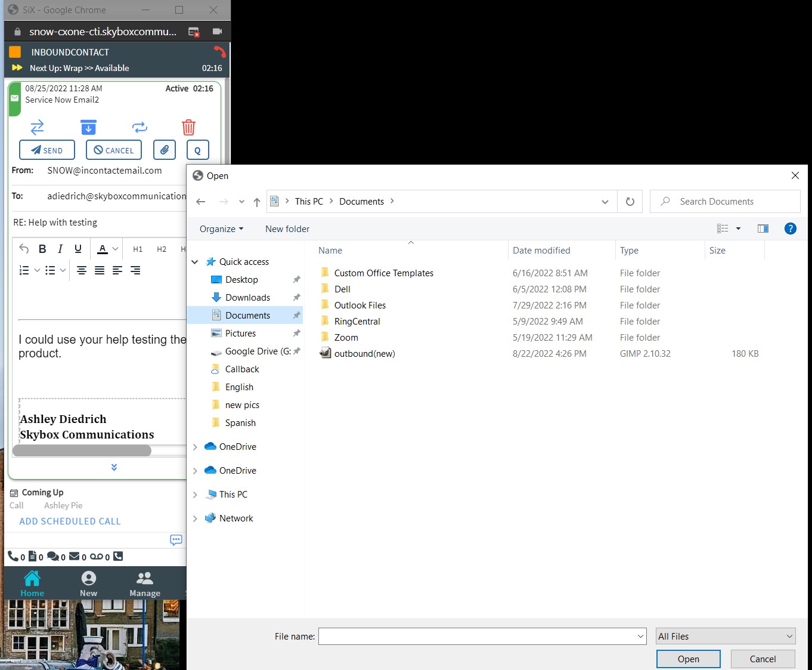The image size is (812, 670).
Task: Click the refresh button in address bar
Action: pos(630,202)
